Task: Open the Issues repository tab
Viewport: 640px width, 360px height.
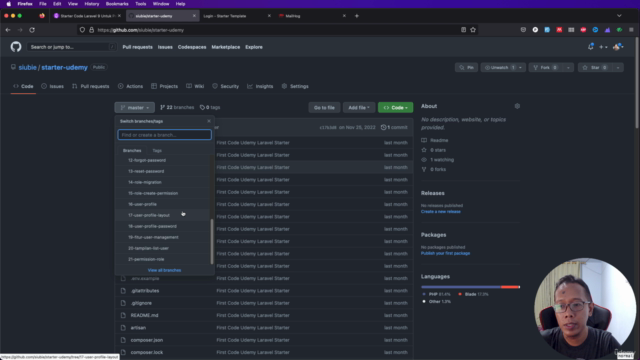Action: 52,86
